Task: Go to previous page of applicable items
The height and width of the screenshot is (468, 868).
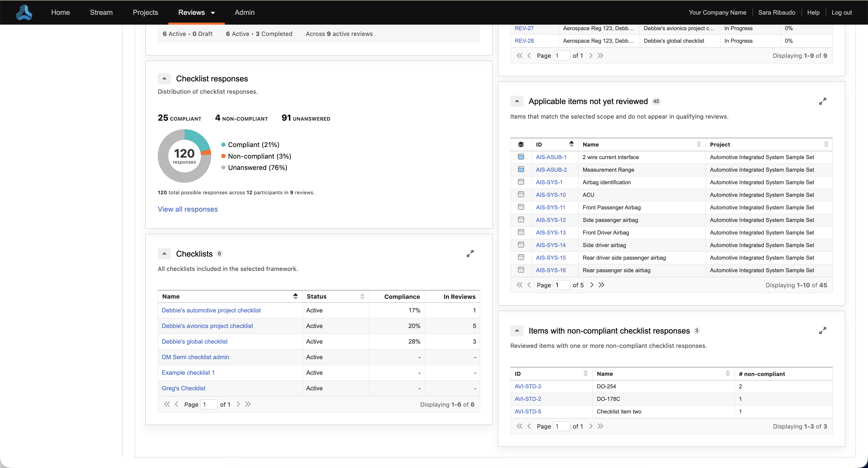Action: [x=529, y=285]
